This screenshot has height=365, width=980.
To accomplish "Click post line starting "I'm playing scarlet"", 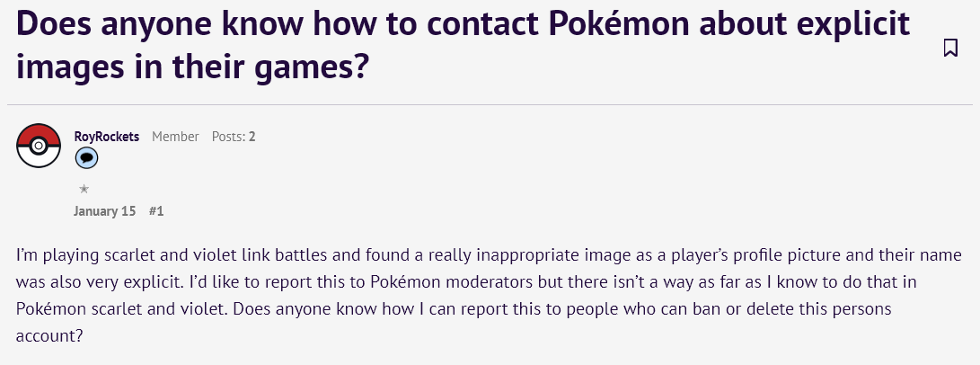I will coord(489,255).
